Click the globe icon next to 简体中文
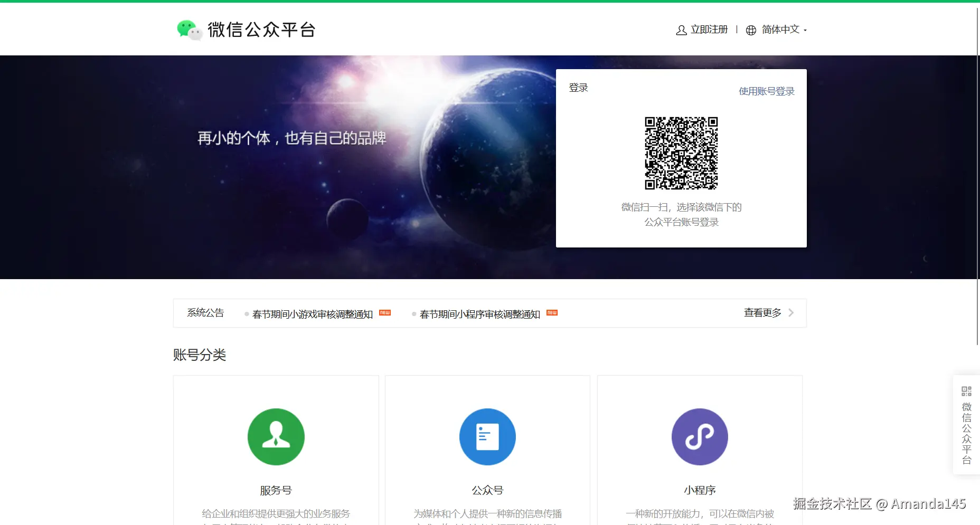The width and height of the screenshot is (980, 525). 750,30
